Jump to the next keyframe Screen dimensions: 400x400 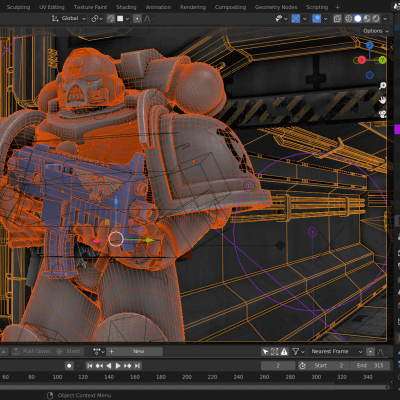(x=127, y=366)
